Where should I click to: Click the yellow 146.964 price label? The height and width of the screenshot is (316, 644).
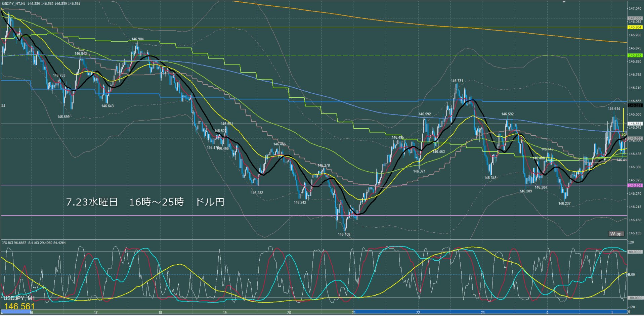point(635,27)
